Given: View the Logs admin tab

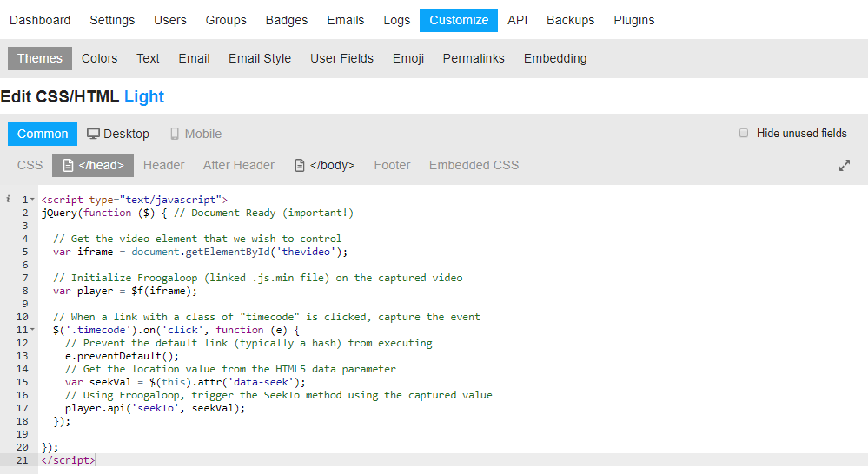Looking at the screenshot, I should [396, 21].
